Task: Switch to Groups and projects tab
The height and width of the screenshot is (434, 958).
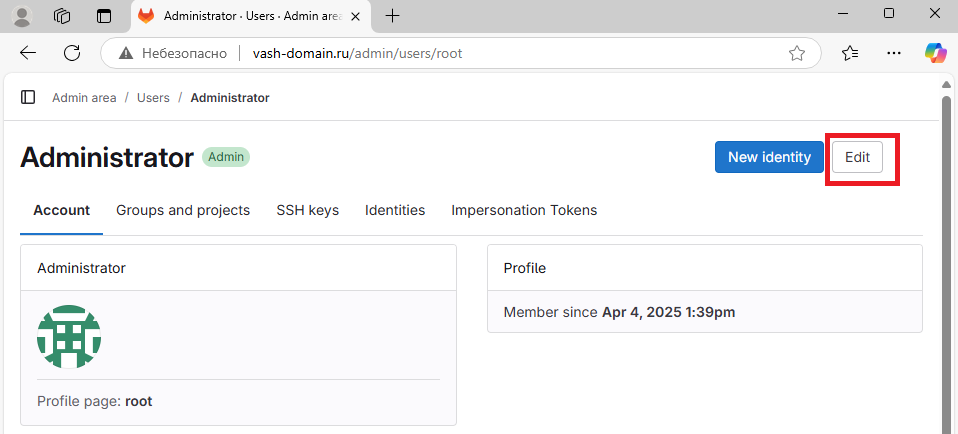Action: 183,210
